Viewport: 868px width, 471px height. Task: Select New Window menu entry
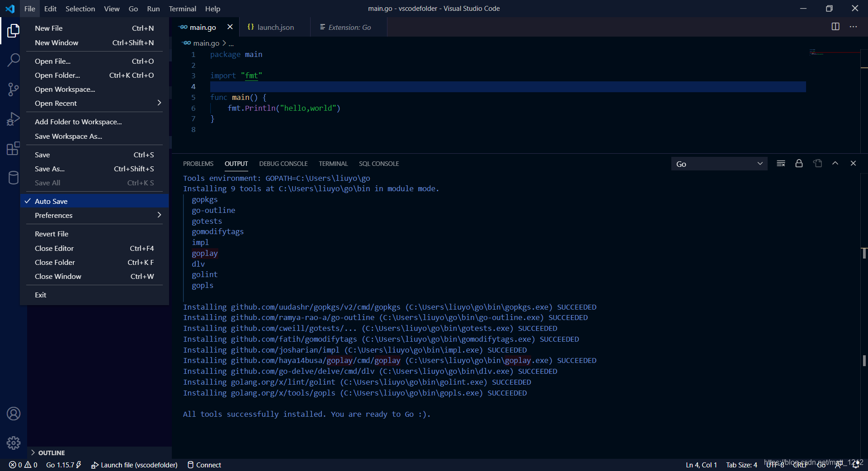coord(94,42)
